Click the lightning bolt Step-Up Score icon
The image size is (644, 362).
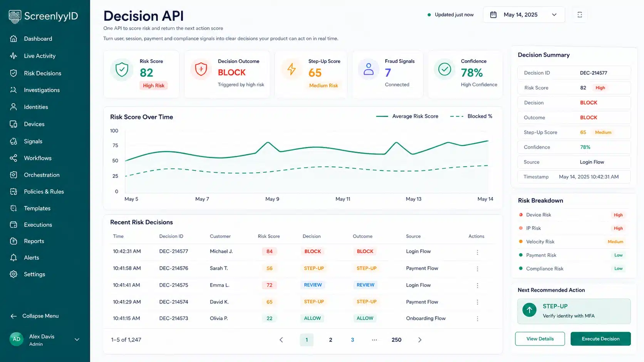(x=292, y=69)
